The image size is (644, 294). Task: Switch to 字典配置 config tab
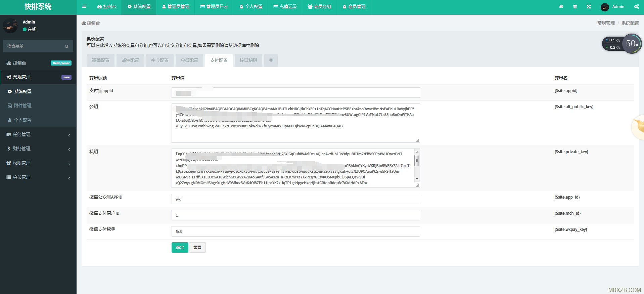coord(160,60)
